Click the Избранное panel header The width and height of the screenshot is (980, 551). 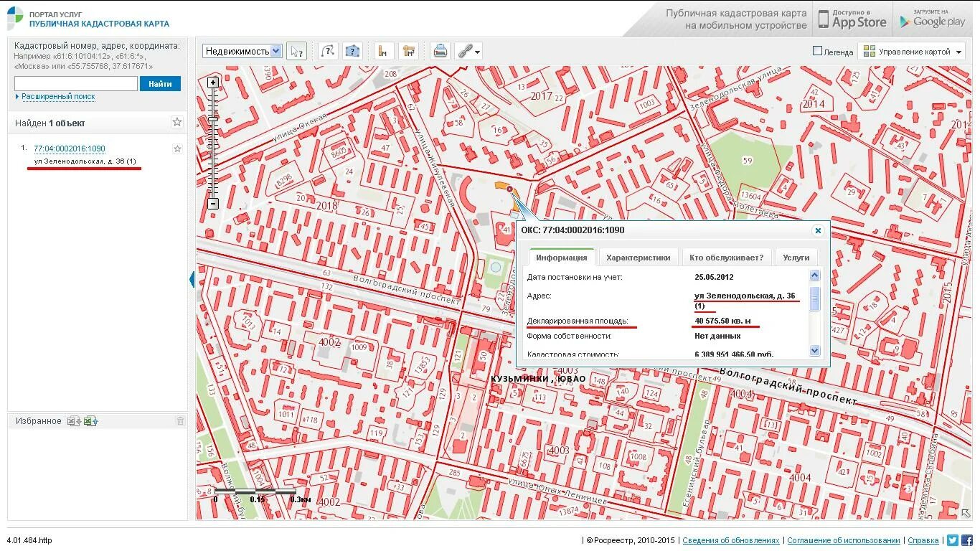97,421
